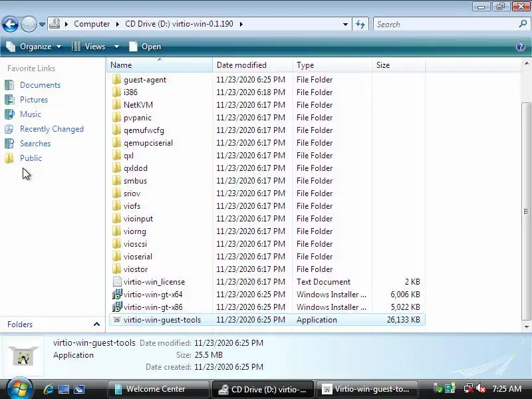This screenshot has height=399, width=532.
Task: Select the vioserial folder name
Action: pos(138,257)
